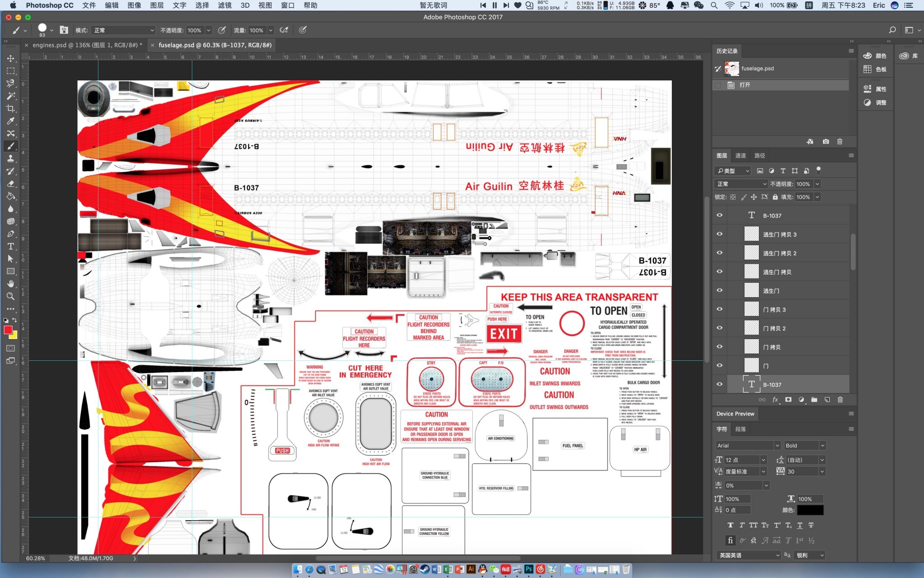Open 色板 swatches panel button
Image resolution: width=924 pixels, height=578 pixels.
coord(875,69)
